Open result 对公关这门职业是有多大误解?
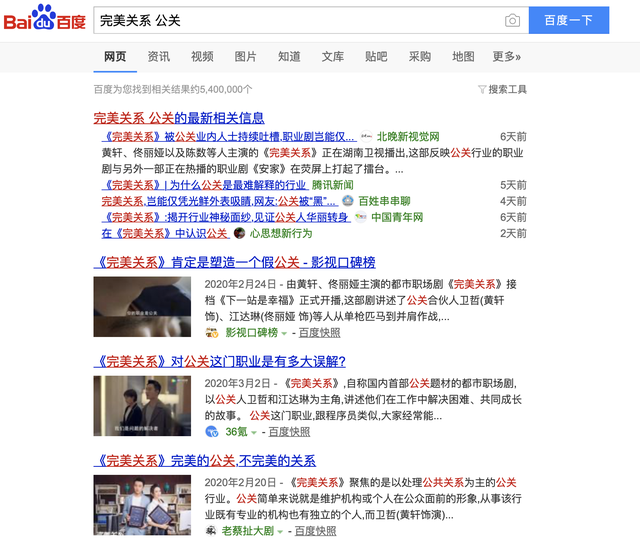Image resolution: width=640 pixels, height=545 pixels. (x=220, y=361)
